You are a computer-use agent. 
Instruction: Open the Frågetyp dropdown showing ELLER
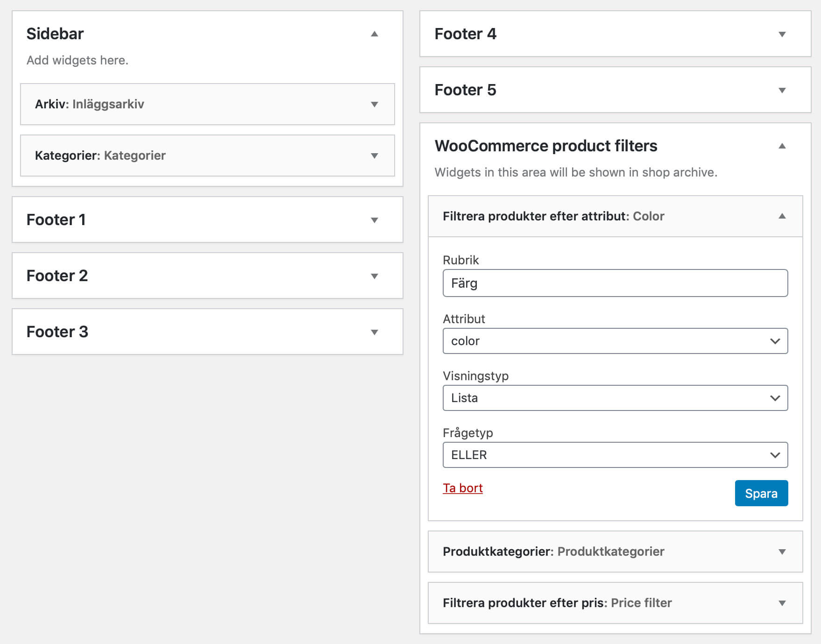tap(615, 455)
